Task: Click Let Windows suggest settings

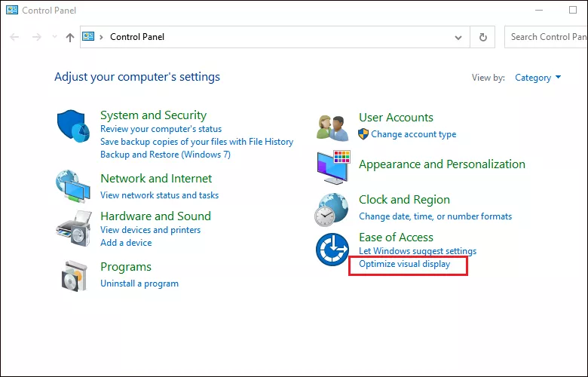Action: pyautogui.click(x=418, y=250)
